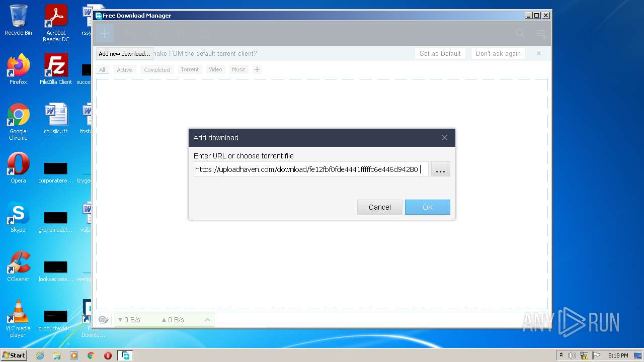Click the download speed 0 B/s indicator

click(129, 320)
